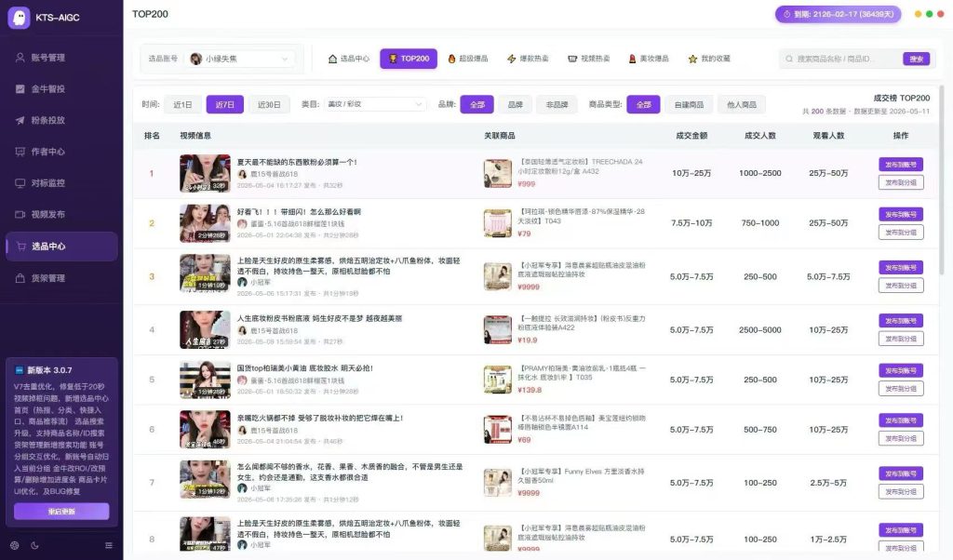Click 发布到分组 for rank 6 video

(901, 438)
